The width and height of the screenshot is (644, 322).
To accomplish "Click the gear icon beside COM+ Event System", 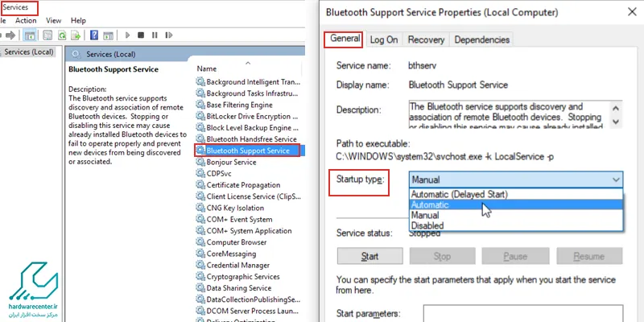I will click(x=200, y=219).
